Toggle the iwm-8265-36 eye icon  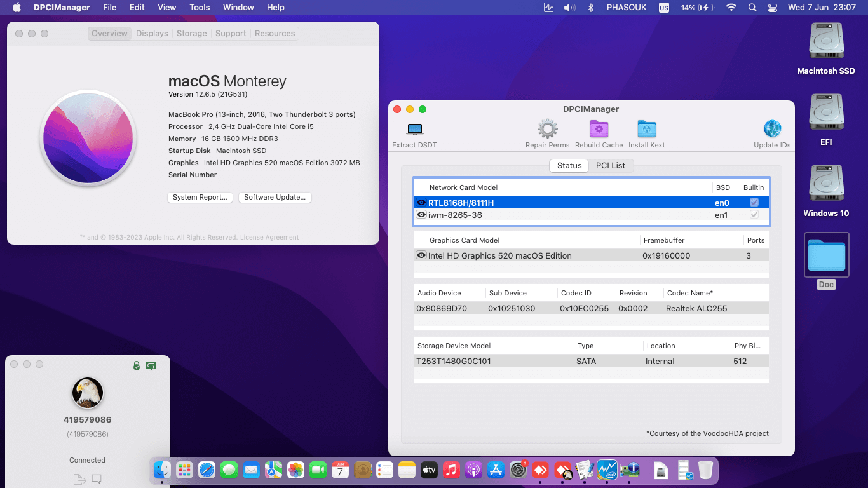421,215
